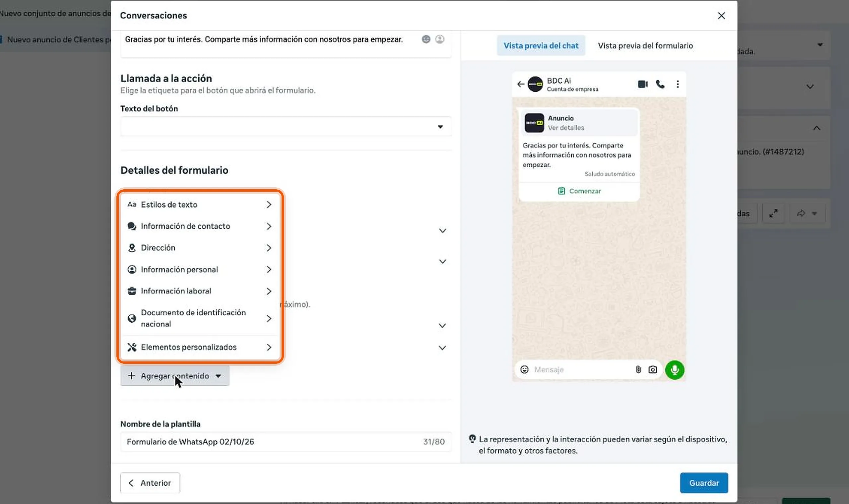849x504 pixels.
Task: Switch to Vista previa del formulario tab
Action: (x=645, y=45)
